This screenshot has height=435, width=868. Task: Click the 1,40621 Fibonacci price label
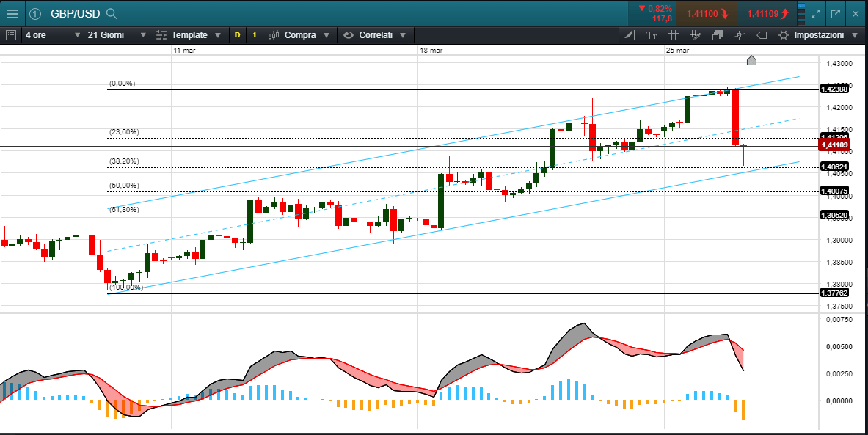pyautogui.click(x=834, y=167)
